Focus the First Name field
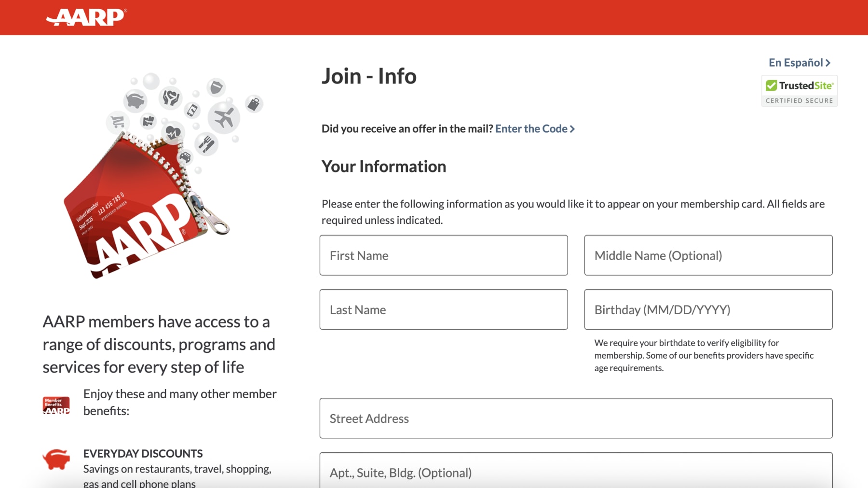This screenshot has height=488, width=868. [x=444, y=255]
